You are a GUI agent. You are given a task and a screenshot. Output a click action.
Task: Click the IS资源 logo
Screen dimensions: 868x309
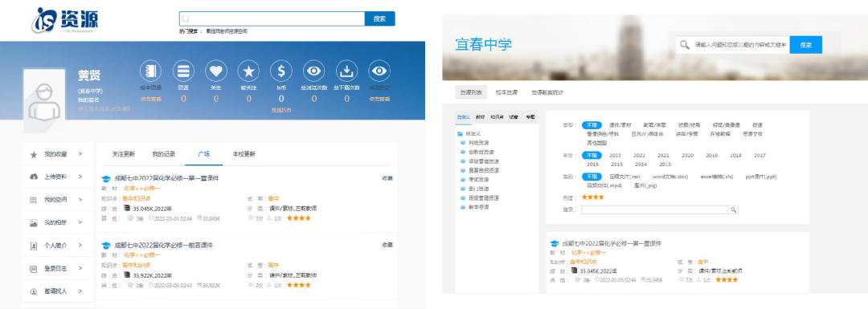pyautogui.click(x=65, y=20)
